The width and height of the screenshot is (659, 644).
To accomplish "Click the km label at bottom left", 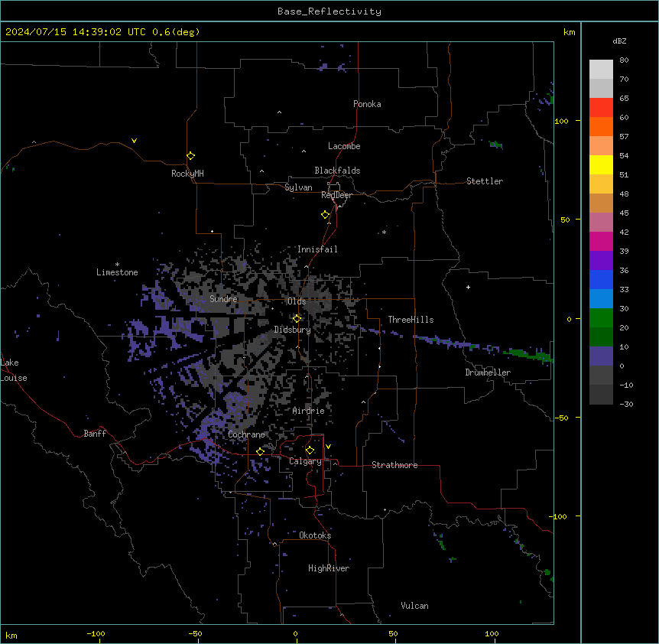I will (x=11, y=635).
